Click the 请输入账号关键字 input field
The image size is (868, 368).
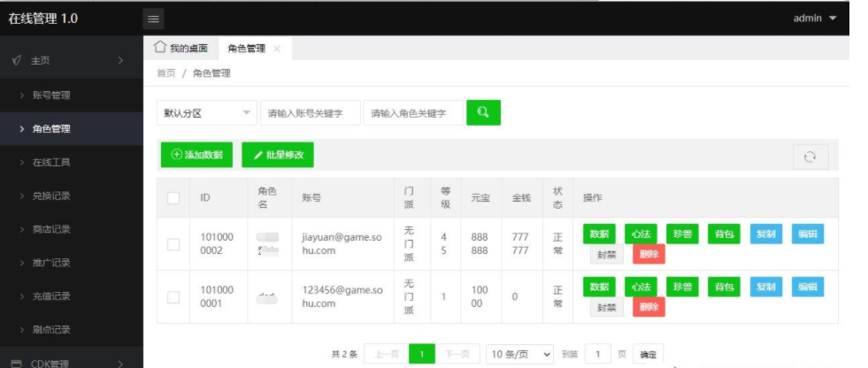coord(311,113)
